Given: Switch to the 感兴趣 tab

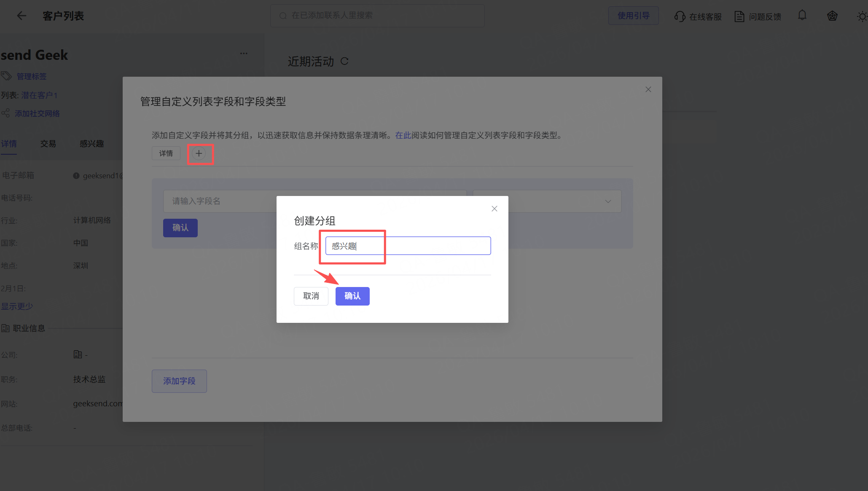Looking at the screenshot, I should click(x=91, y=144).
